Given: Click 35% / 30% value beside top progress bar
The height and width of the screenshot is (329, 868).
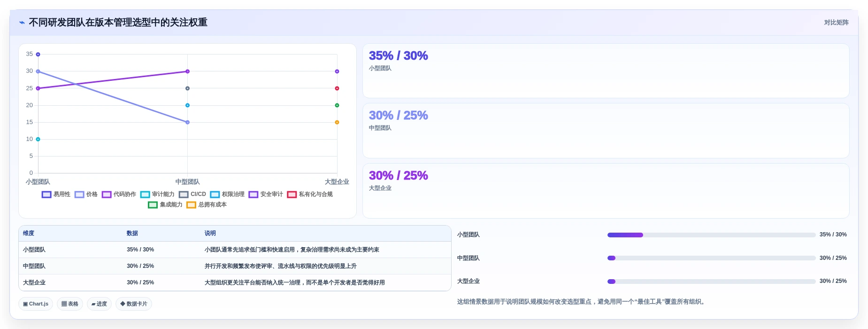Looking at the screenshot, I should (x=833, y=235).
